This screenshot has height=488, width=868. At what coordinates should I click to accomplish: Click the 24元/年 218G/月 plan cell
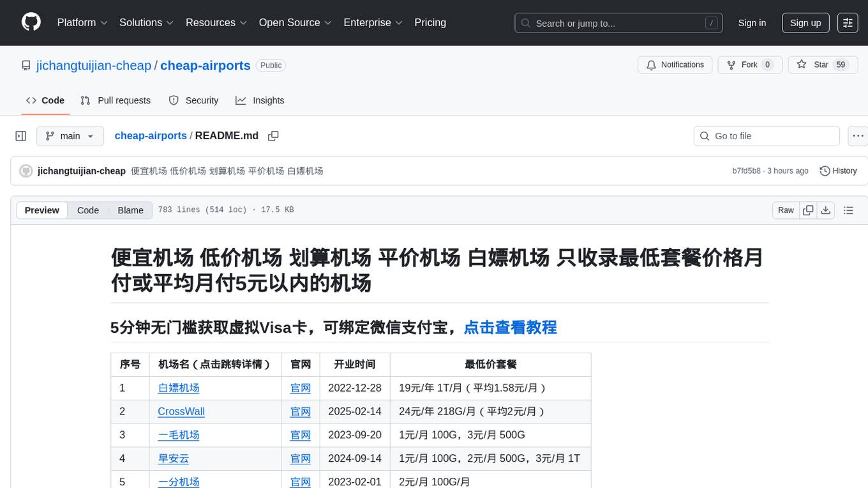[x=491, y=411]
